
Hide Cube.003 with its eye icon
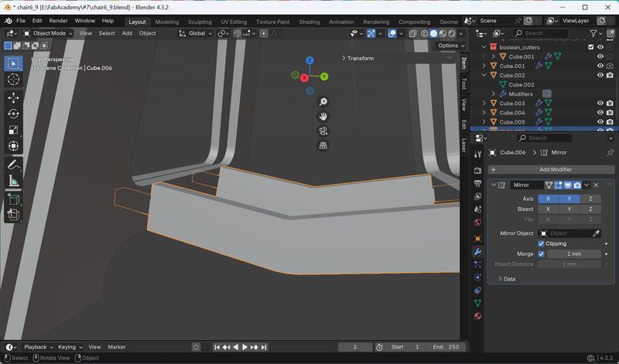600,104
